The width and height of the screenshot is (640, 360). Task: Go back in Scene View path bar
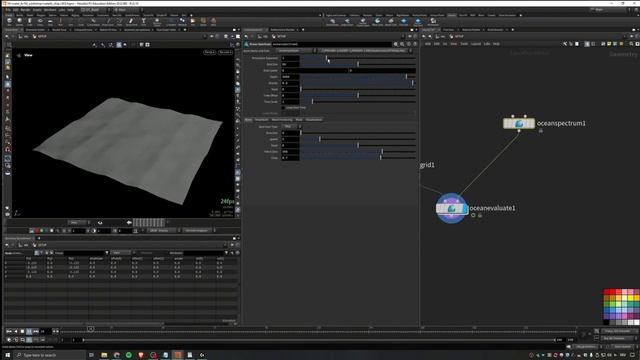(7, 36)
